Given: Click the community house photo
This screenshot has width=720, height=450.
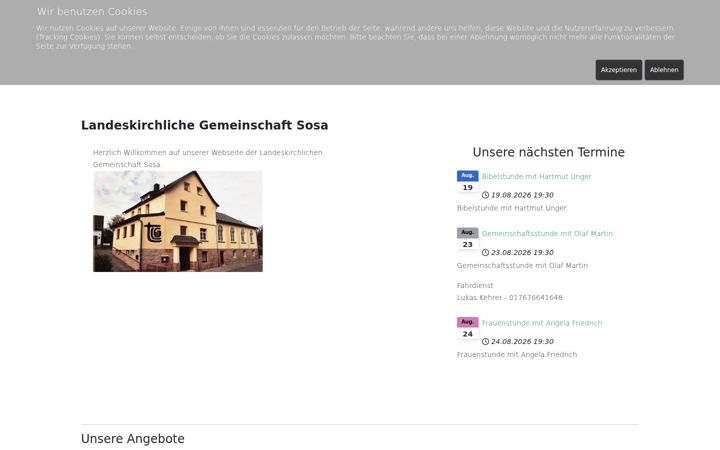Looking at the screenshot, I should (178, 221).
